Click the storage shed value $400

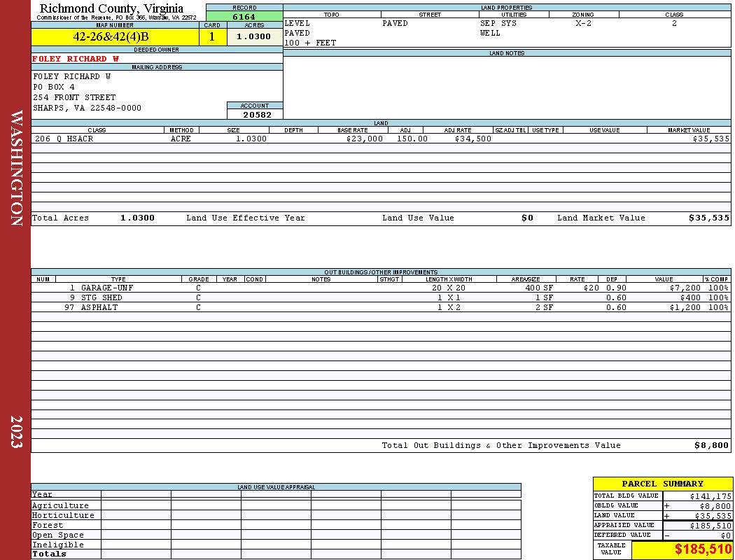tap(690, 297)
